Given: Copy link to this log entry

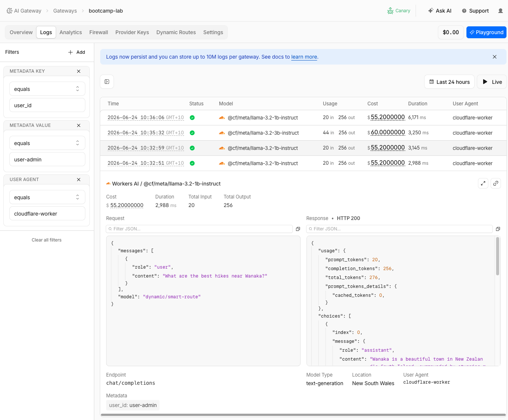Looking at the screenshot, I should (496, 183).
